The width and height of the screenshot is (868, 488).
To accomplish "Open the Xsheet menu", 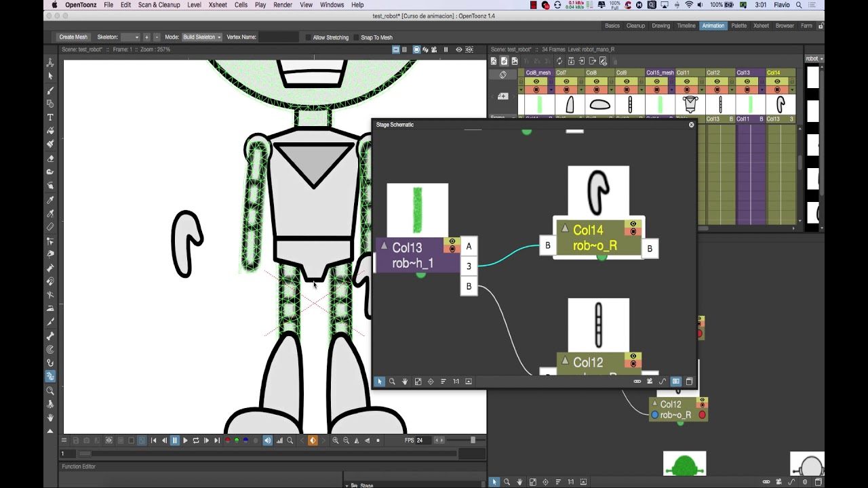I will tap(218, 5).
